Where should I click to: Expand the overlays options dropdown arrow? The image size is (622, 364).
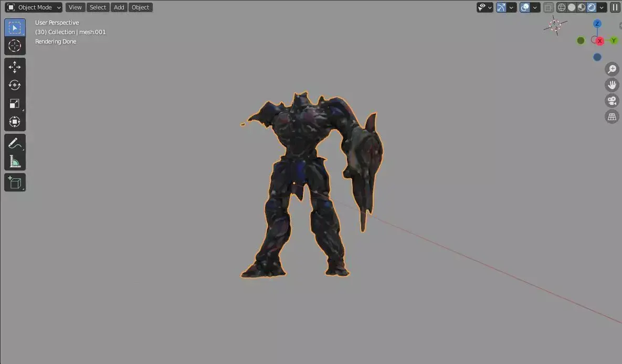[x=535, y=7]
